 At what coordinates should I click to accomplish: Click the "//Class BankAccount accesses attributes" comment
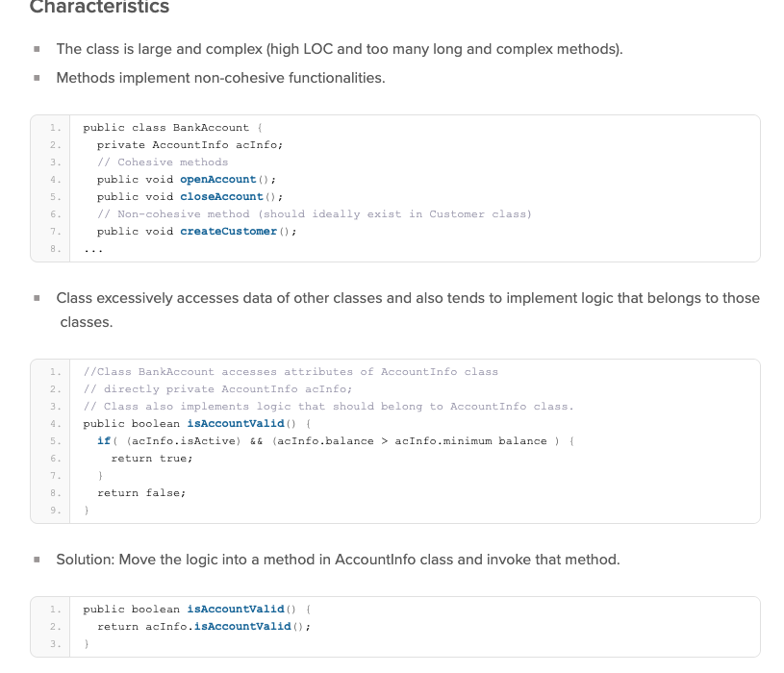tap(291, 371)
